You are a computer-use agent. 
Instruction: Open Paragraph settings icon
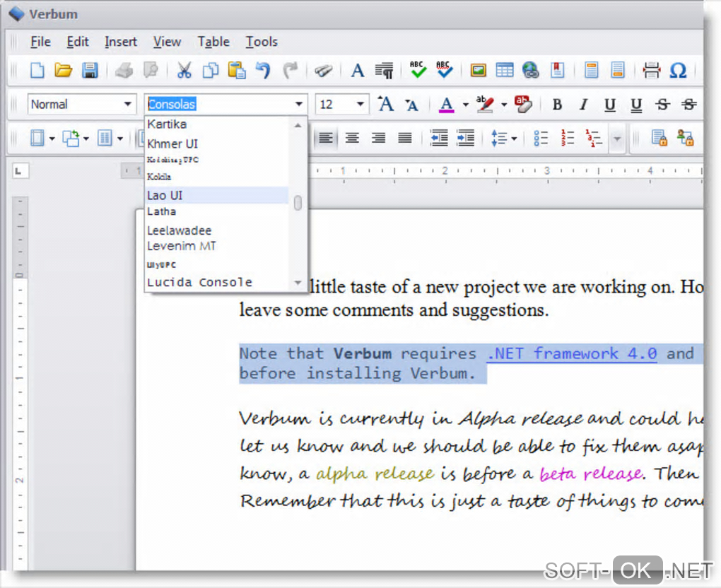[x=384, y=71]
